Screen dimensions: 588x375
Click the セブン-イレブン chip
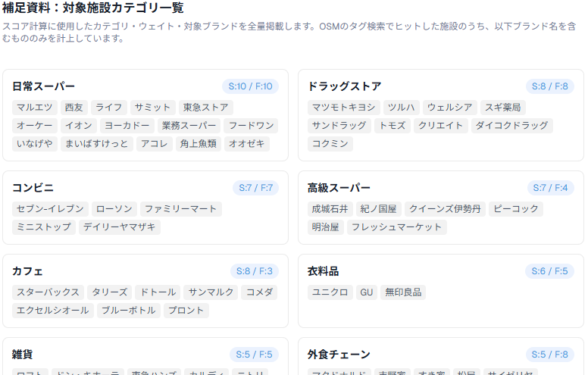[50, 209]
